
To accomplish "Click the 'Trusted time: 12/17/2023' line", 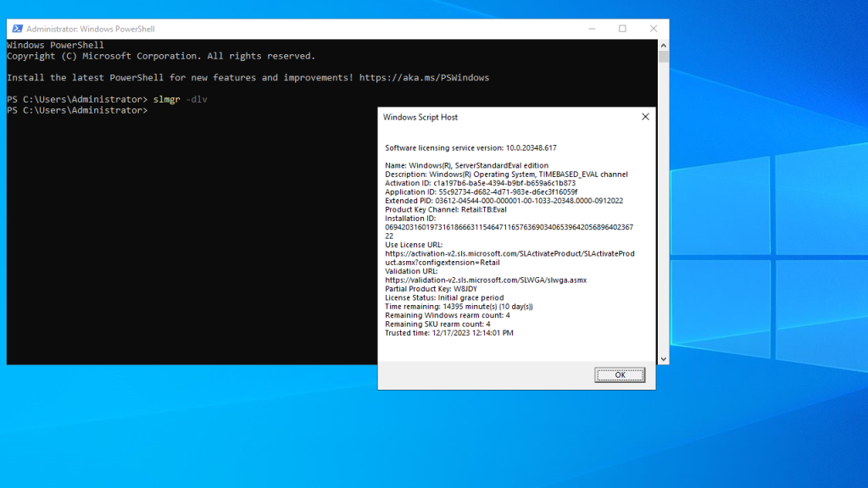I will pyautogui.click(x=449, y=333).
